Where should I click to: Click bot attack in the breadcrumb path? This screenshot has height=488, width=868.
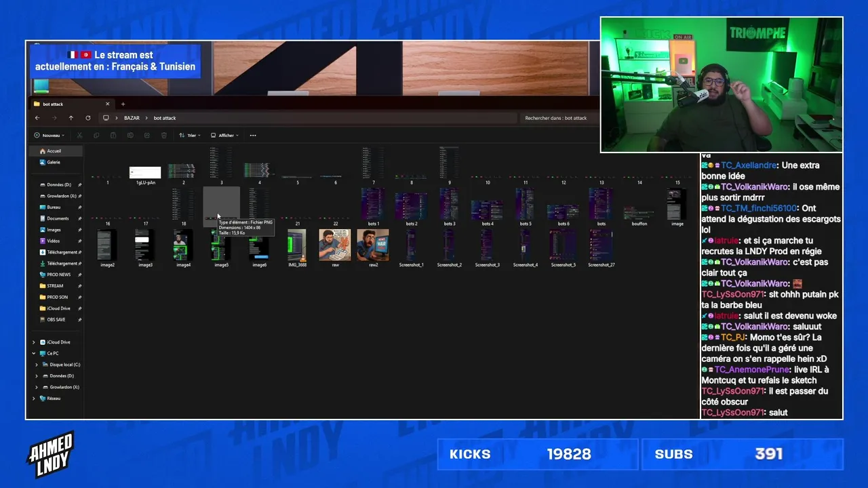pyautogui.click(x=165, y=118)
